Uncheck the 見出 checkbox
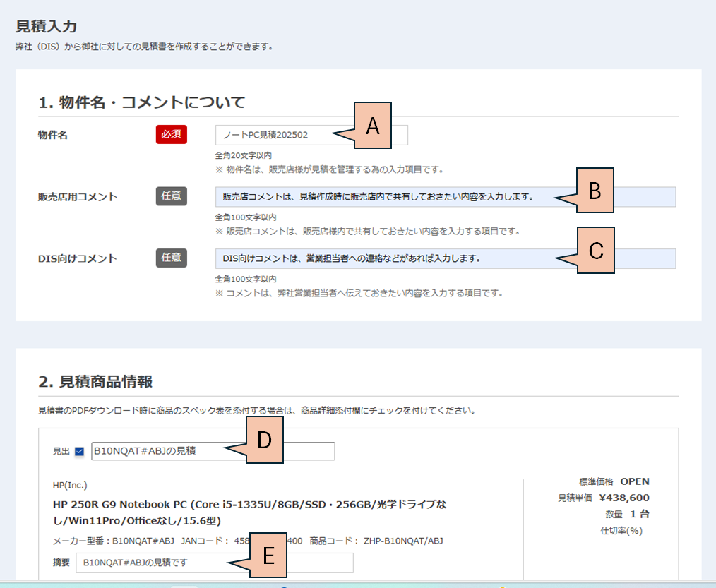 coord(79,452)
